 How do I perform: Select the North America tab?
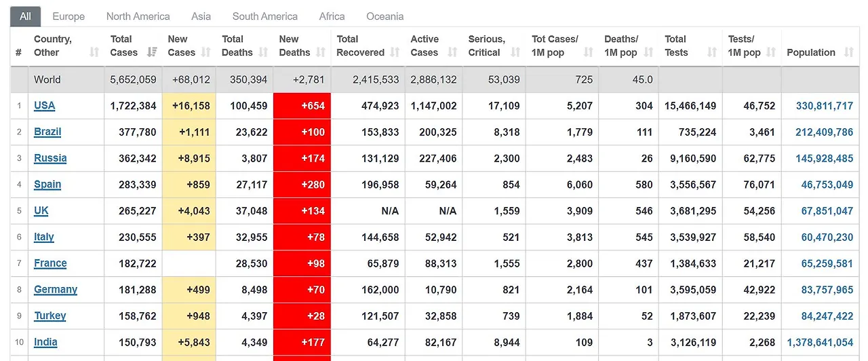click(138, 16)
